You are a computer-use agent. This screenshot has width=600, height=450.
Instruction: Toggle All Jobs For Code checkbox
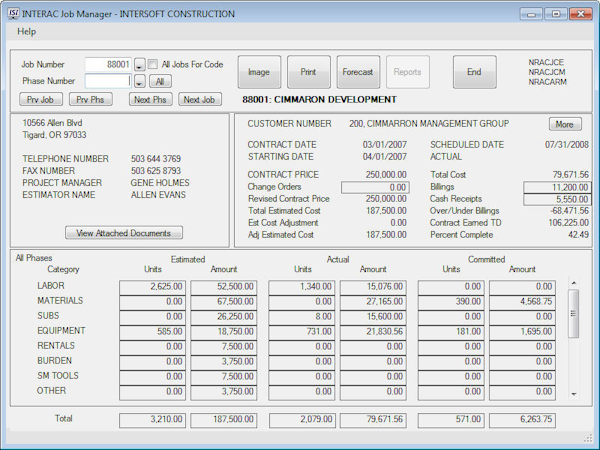click(x=154, y=64)
